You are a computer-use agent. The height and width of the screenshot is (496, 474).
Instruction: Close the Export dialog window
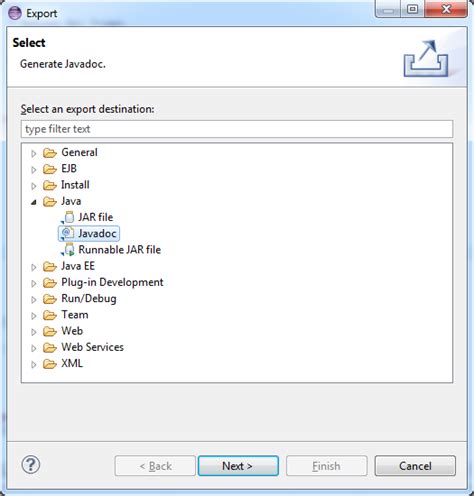click(446, 9)
